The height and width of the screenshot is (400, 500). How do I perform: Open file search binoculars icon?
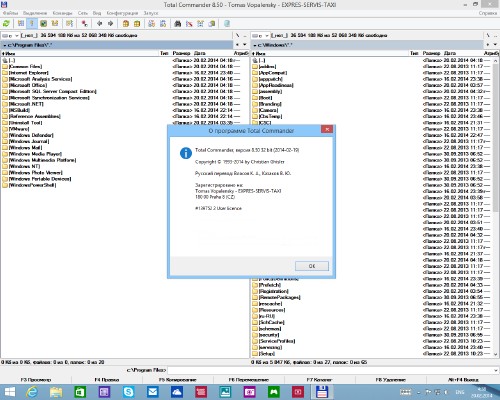pyautogui.click(x=178, y=23)
